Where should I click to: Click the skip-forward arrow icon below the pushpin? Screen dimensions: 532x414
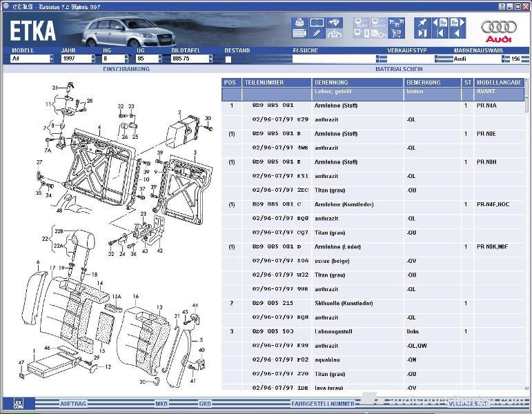422,33
